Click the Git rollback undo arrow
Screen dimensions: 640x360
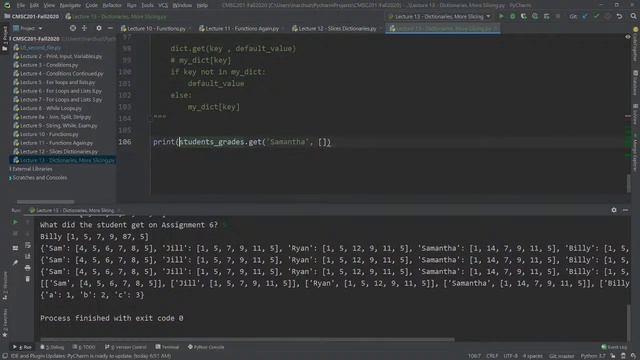pyautogui.click(x=619, y=16)
